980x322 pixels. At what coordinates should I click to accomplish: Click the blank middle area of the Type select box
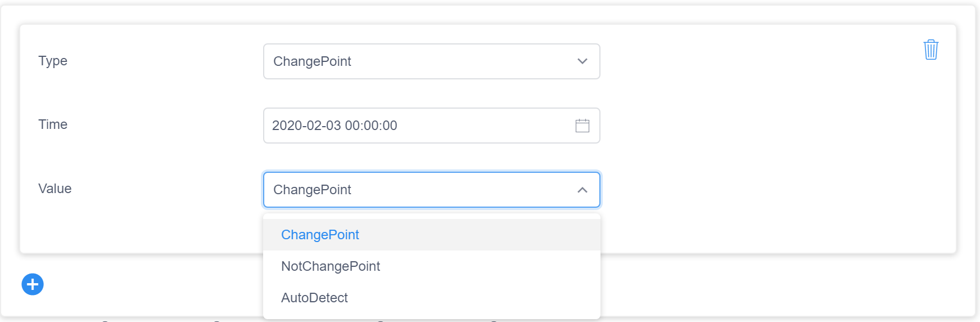tap(461, 61)
